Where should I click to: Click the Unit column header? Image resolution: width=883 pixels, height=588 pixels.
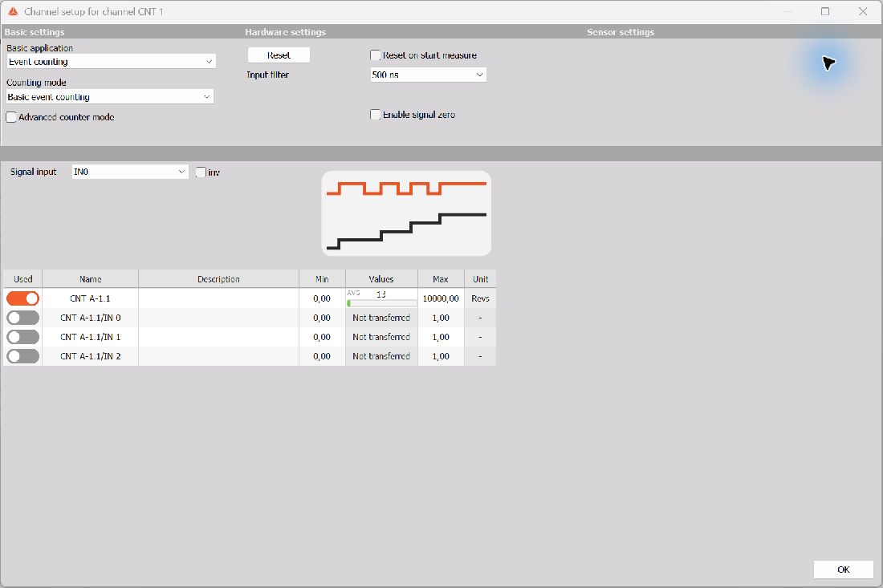tap(480, 279)
